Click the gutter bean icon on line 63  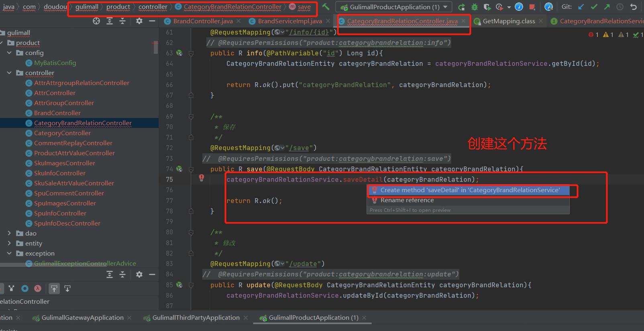pos(179,53)
